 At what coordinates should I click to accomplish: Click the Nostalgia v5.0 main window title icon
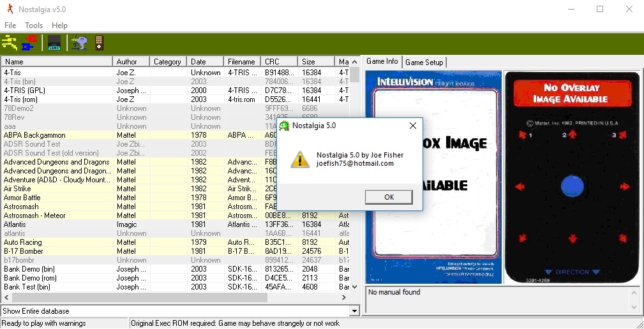10,9
